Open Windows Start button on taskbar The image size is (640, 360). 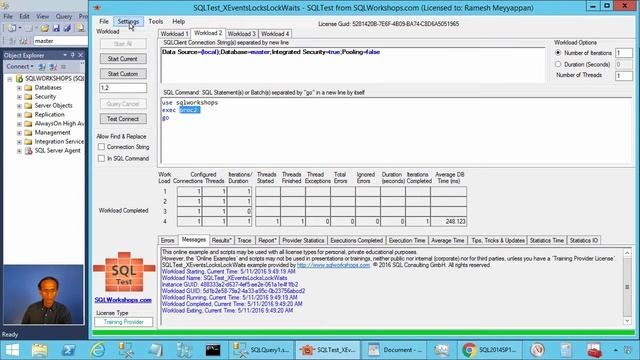coord(12,350)
